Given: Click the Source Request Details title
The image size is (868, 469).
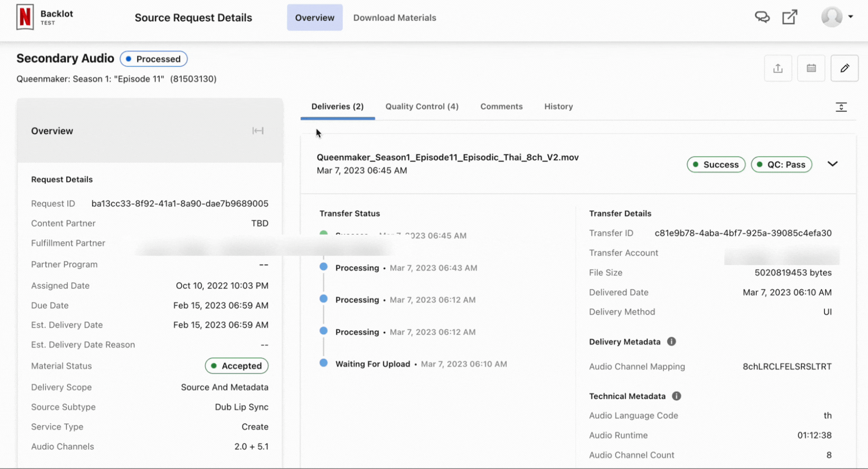Looking at the screenshot, I should point(193,18).
